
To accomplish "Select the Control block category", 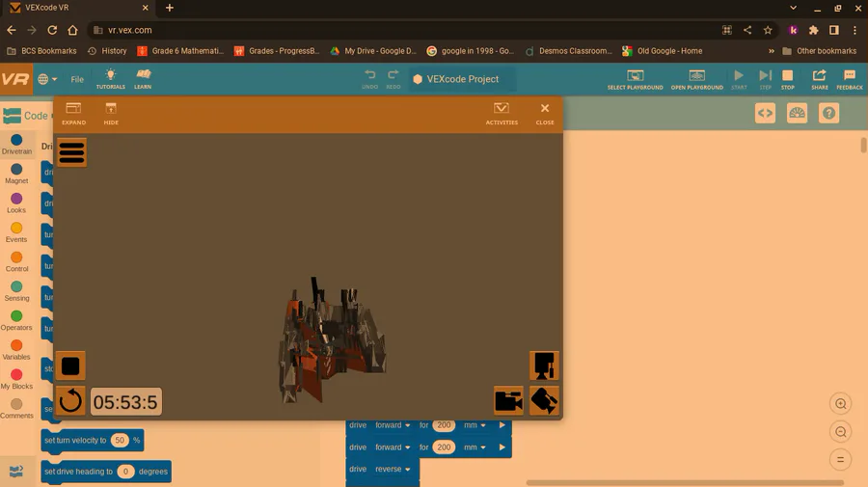I will tap(16, 261).
